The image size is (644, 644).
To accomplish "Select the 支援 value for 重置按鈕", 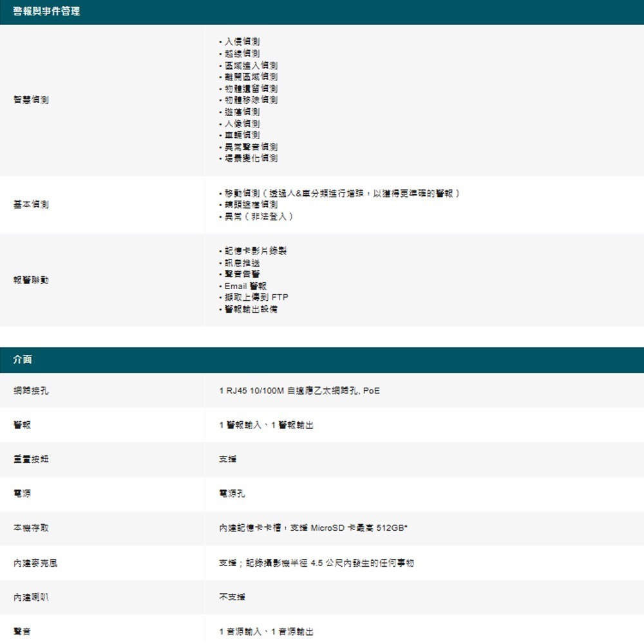I will pos(228,459).
